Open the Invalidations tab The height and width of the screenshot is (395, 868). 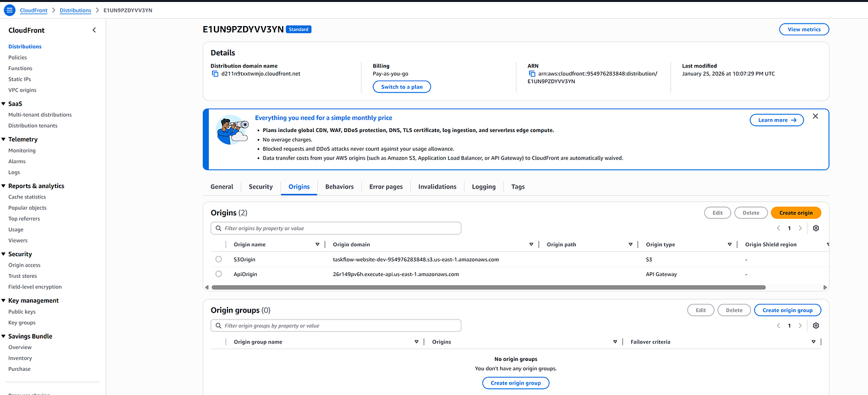437,187
